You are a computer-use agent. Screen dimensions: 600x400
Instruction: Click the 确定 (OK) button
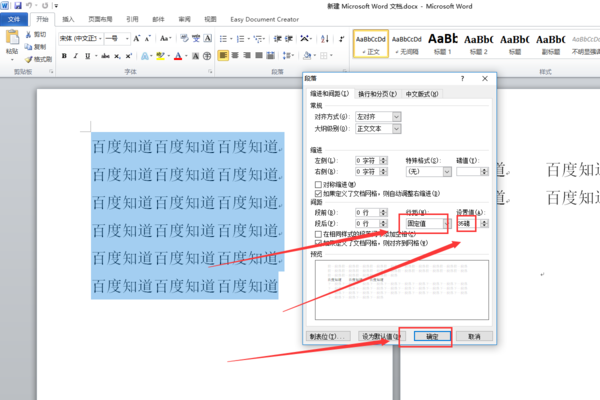[432, 336]
